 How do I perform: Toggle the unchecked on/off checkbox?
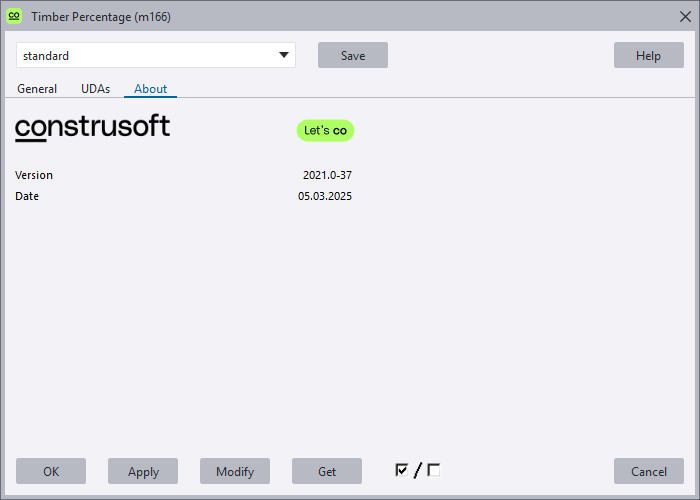433,470
